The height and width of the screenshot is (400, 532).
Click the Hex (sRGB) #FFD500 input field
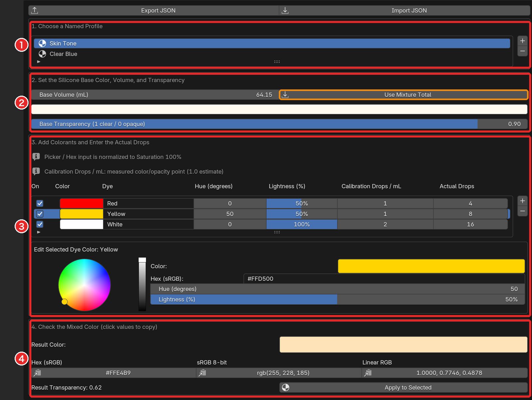click(x=384, y=279)
